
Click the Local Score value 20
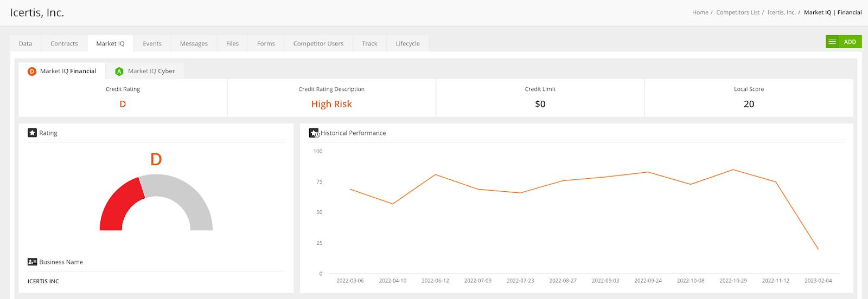[x=749, y=104]
